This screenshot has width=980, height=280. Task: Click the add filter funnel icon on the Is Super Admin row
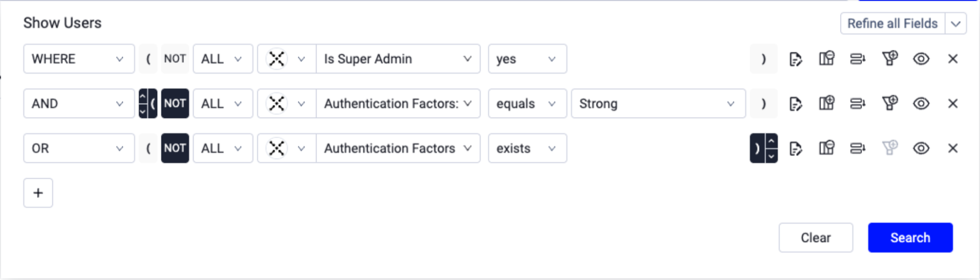pos(890,59)
